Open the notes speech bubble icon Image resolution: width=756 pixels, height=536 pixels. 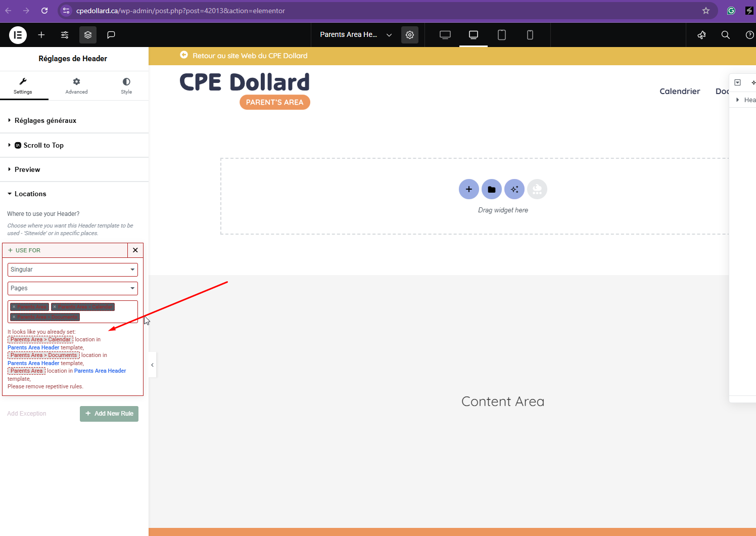111,35
